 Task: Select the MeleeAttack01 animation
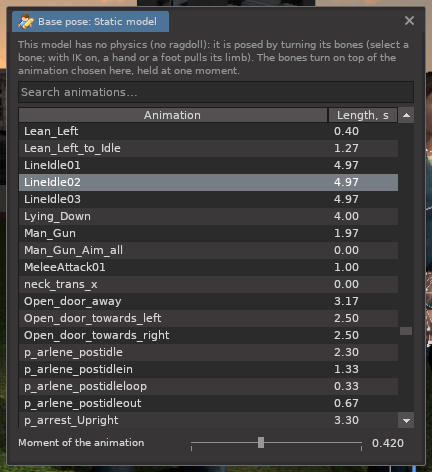[x=208, y=267]
